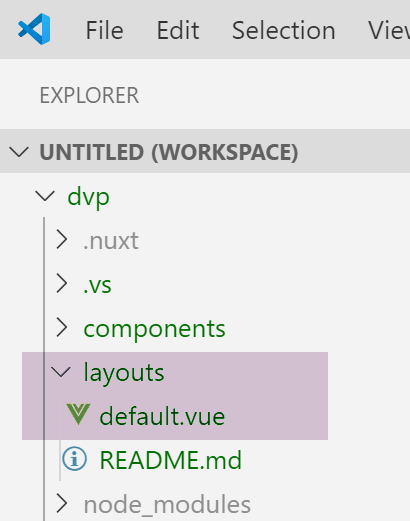Select the components folder label

coord(154,329)
